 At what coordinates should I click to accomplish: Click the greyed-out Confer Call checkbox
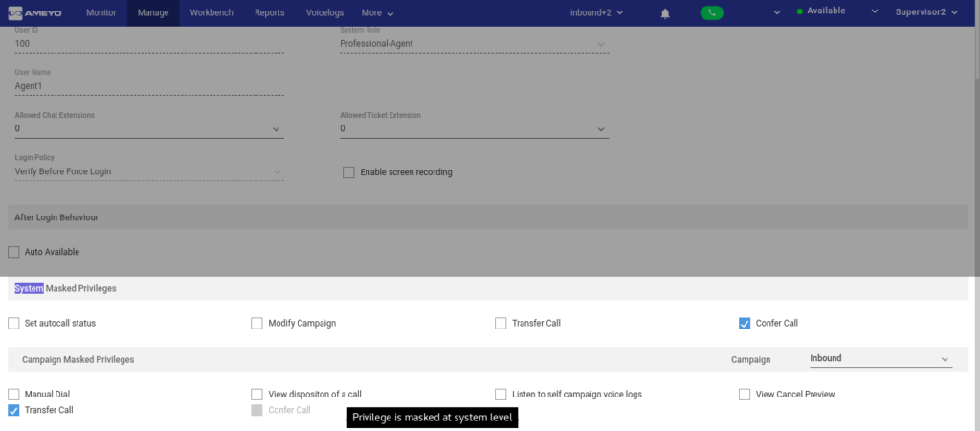pyautogui.click(x=256, y=410)
